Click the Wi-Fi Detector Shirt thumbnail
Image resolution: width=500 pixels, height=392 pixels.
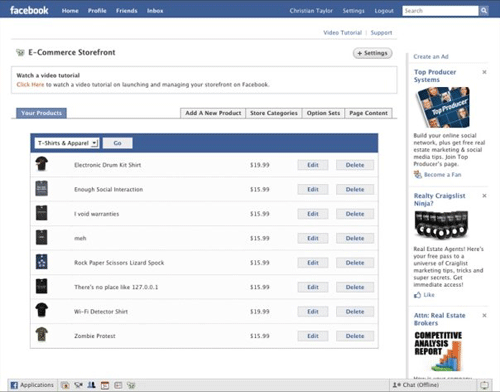pos(42,310)
